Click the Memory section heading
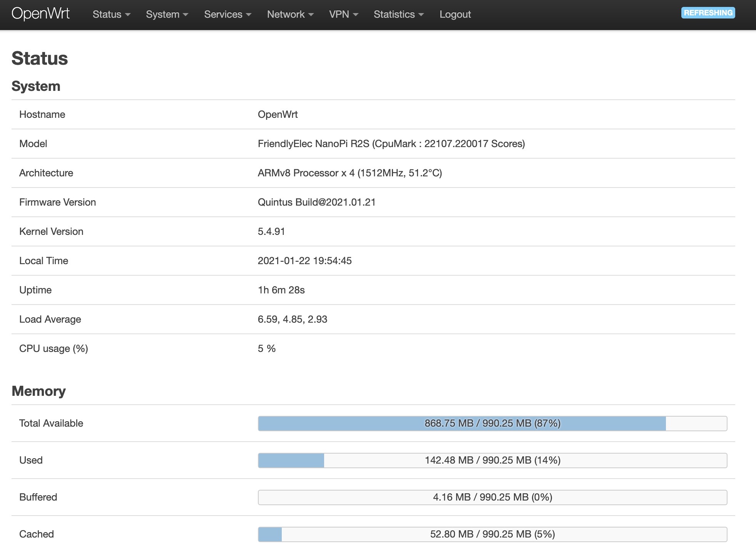This screenshot has height=556, width=756. 38,391
